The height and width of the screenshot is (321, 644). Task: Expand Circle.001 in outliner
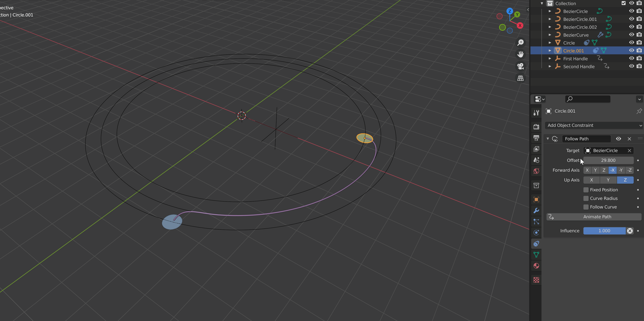tap(550, 51)
